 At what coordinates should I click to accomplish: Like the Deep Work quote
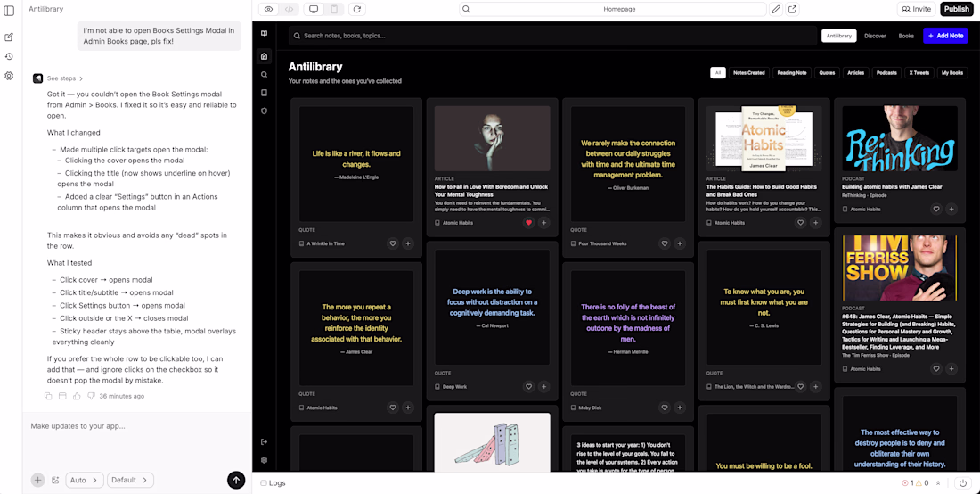pyautogui.click(x=528, y=386)
